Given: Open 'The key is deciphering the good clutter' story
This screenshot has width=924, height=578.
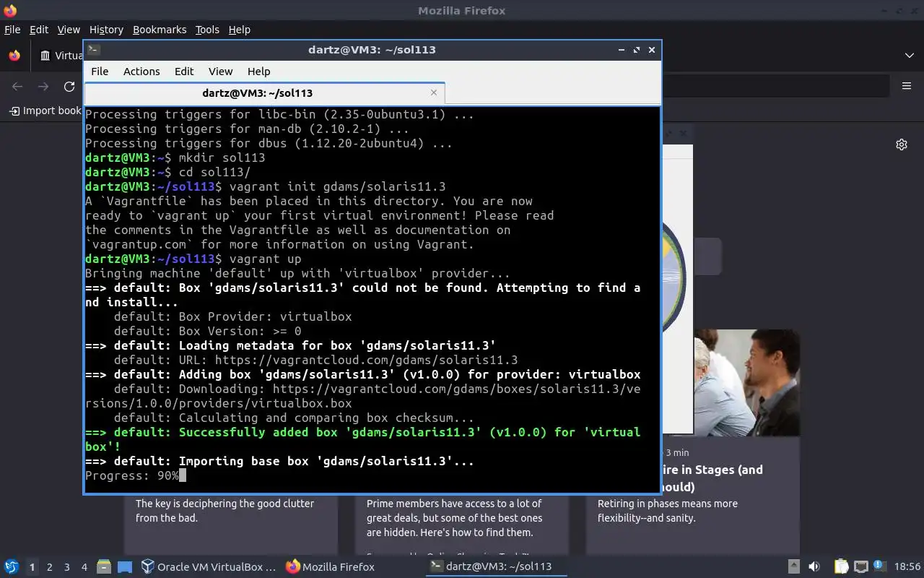Looking at the screenshot, I should pyautogui.click(x=225, y=511).
